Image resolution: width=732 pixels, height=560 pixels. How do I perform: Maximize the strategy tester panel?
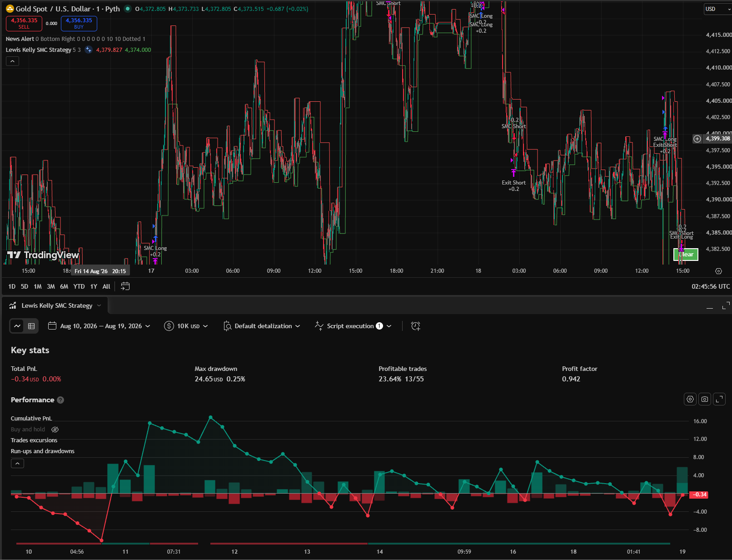[x=726, y=306]
